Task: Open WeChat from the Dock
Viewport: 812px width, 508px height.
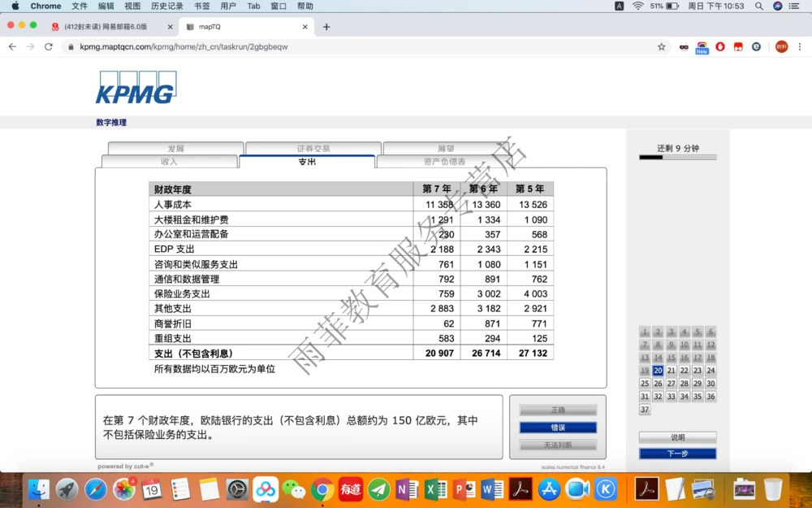Action: click(x=292, y=489)
